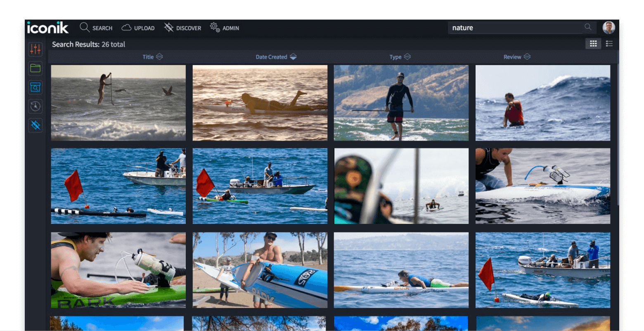Open the Collections folder icon in sidebar
The image size is (644, 331).
coord(35,68)
